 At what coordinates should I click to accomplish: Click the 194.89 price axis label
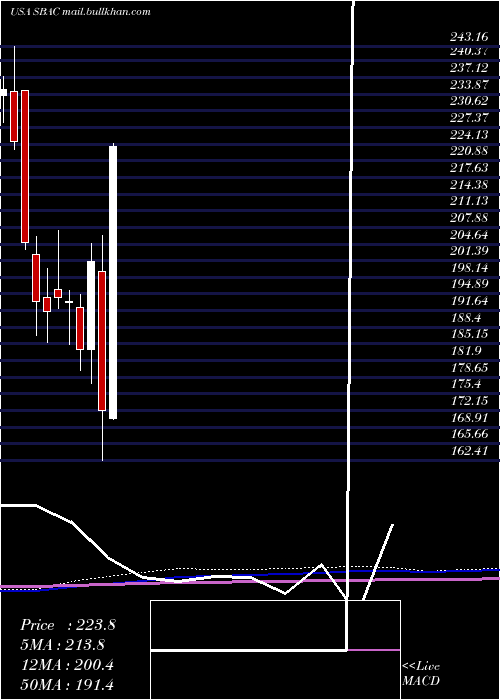coord(469,283)
